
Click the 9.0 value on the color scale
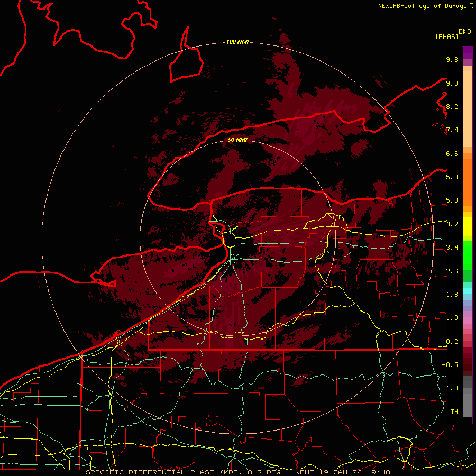tap(452, 83)
